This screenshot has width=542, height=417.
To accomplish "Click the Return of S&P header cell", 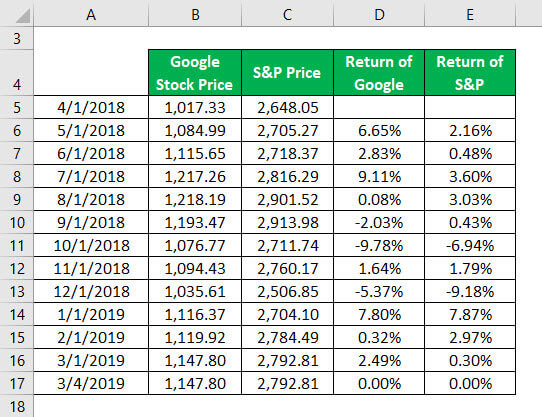I will tap(470, 73).
